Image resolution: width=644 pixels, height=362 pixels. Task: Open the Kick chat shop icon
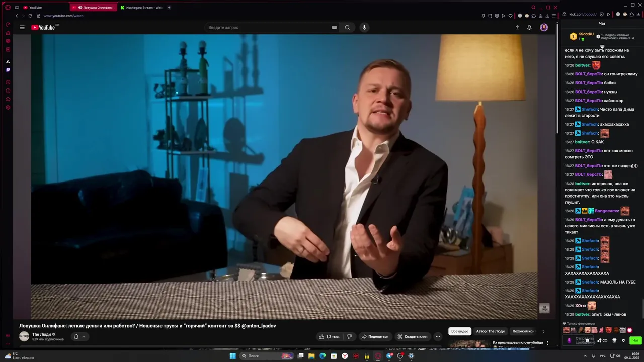click(614, 340)
